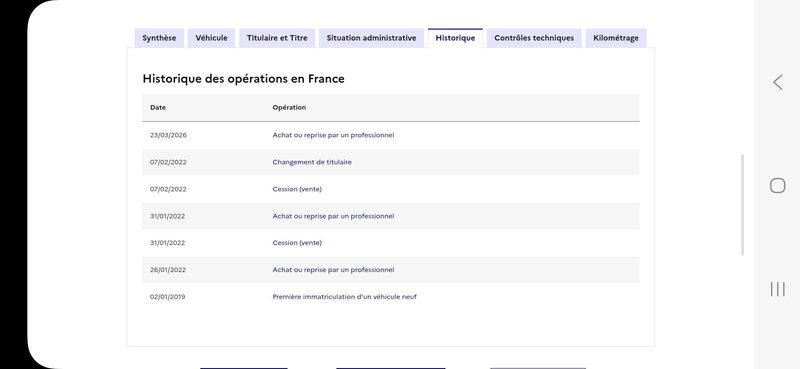Click the page vertical scrollbar thumb
This screenshot has width=800, height=369.
742,204
